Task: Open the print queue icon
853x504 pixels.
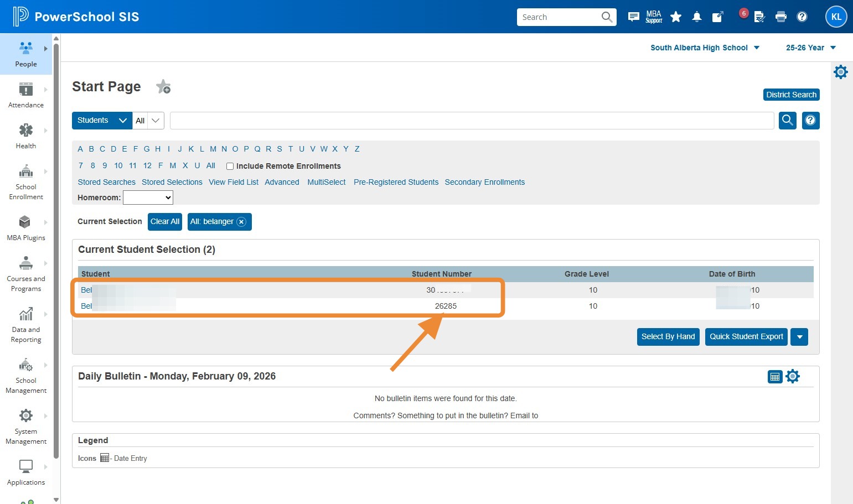Action: pos(780,17)
